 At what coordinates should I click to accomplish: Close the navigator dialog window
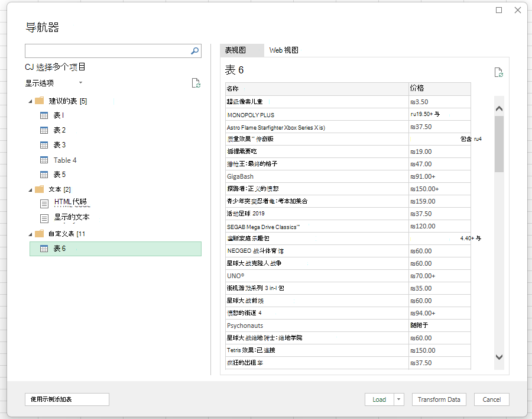click(518, 10)
